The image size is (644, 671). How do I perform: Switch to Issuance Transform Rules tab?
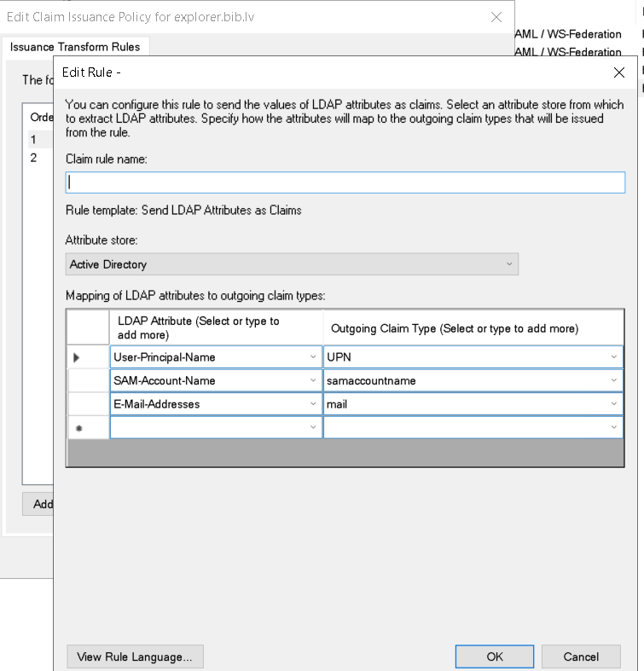75,47
